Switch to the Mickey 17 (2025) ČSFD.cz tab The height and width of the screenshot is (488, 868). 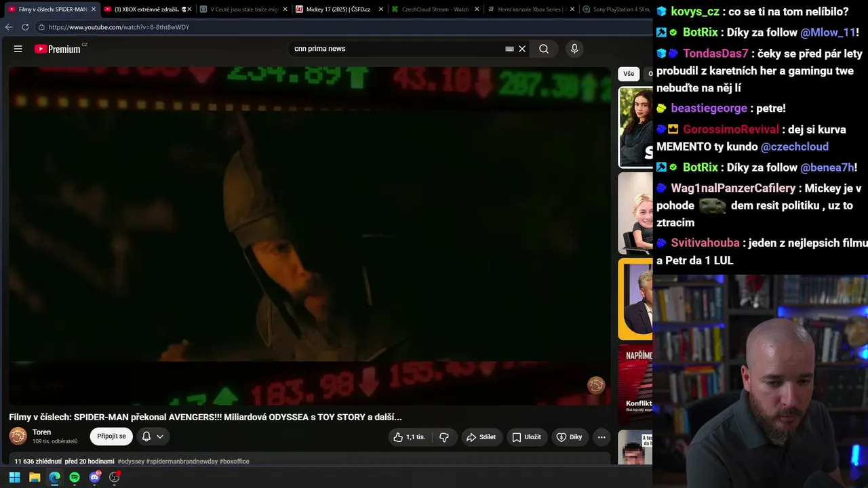(x=338, y=9)
